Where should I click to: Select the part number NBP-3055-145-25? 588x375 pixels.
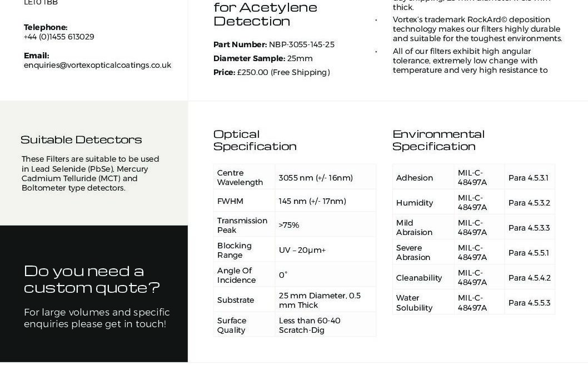(301, 44)
